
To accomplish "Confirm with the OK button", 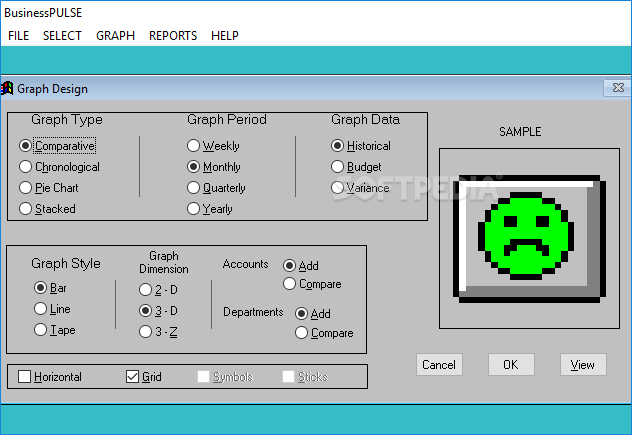I will pyautogui.click(x=511, y=364).
